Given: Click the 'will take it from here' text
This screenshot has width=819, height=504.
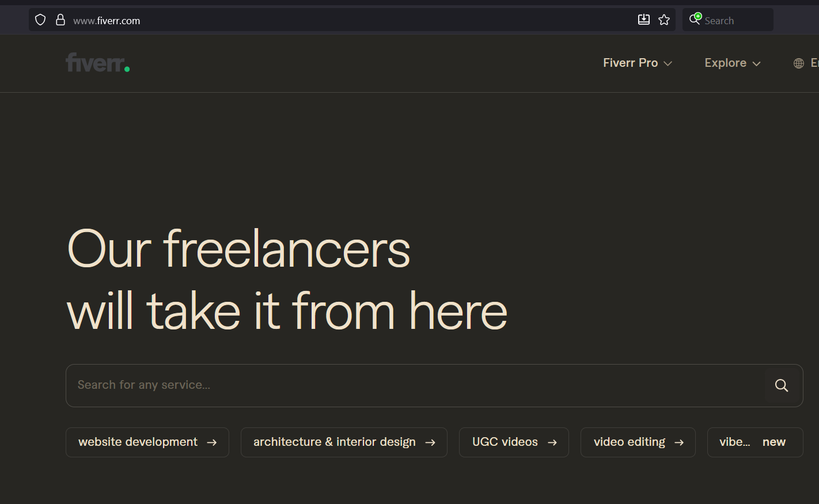Looking at the screenshot, I should (x=287, y=311).
